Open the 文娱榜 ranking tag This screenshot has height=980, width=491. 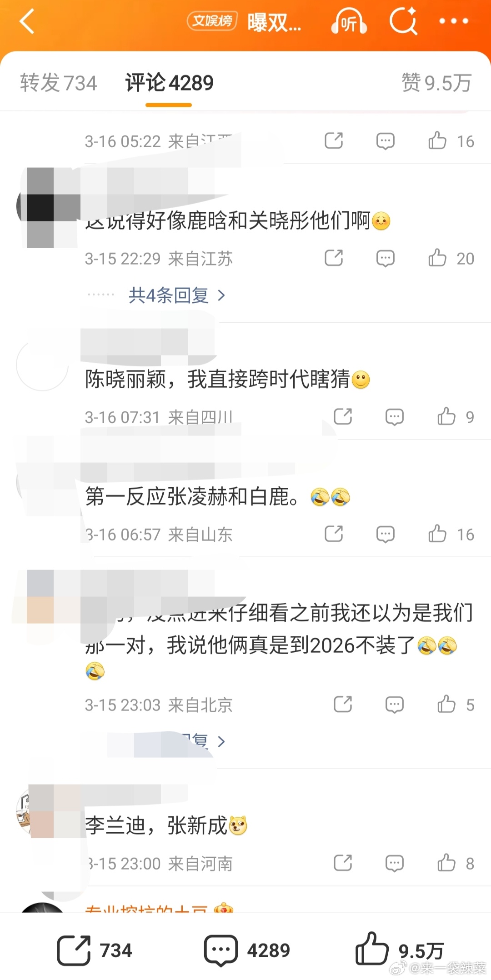click(x=212, y=21)
